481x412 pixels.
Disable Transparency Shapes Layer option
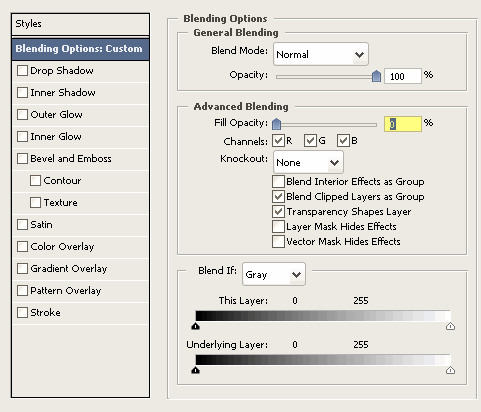[x=278, y=212]
